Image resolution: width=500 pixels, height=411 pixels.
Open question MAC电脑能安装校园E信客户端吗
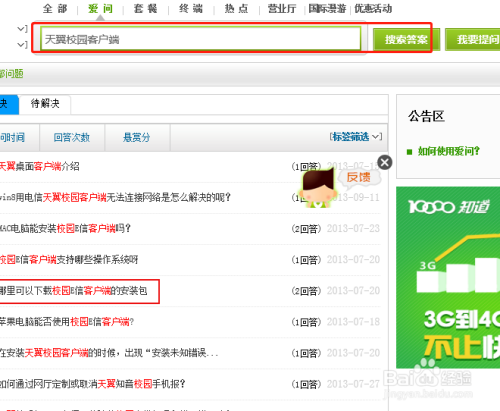pos(66,228)
